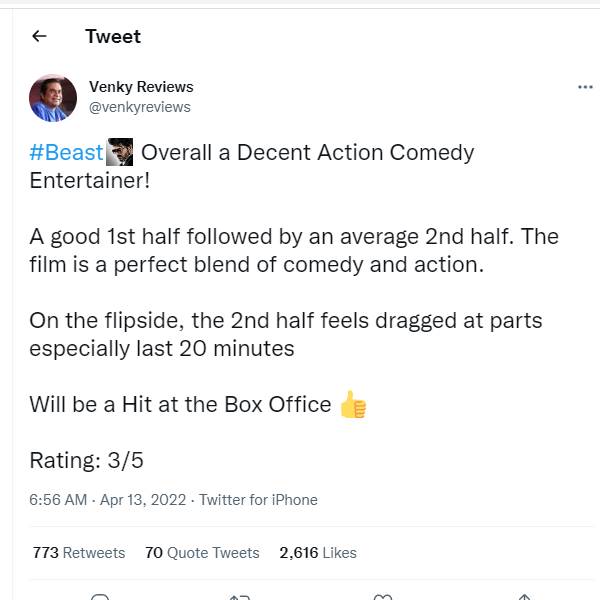This screenshot has height=600, width=600.
Task: Click the thumbs up emoji
Action: tap(353, 404)
